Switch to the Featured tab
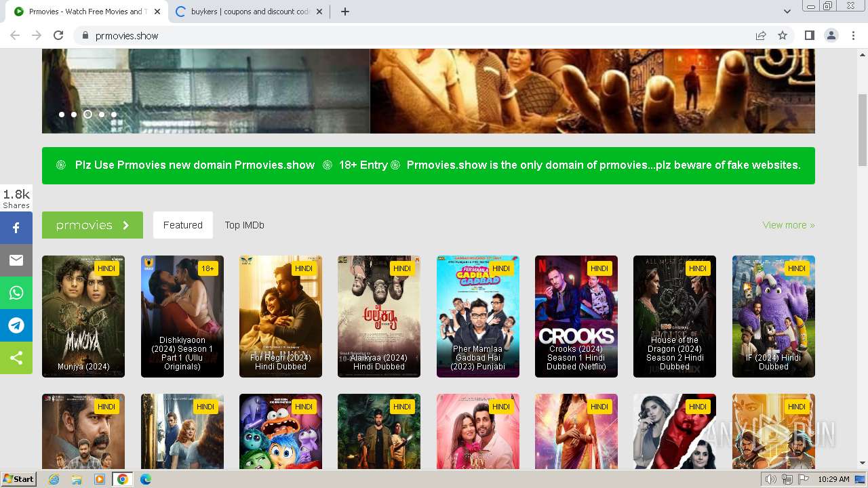The image size is (868, 488). click(183, 225)
